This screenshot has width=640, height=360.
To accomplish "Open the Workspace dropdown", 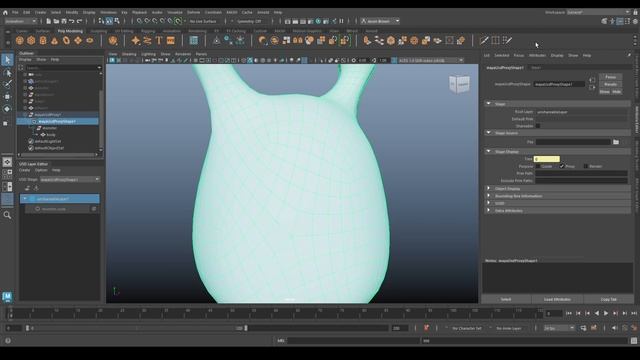I will click(x=598, y=12).
